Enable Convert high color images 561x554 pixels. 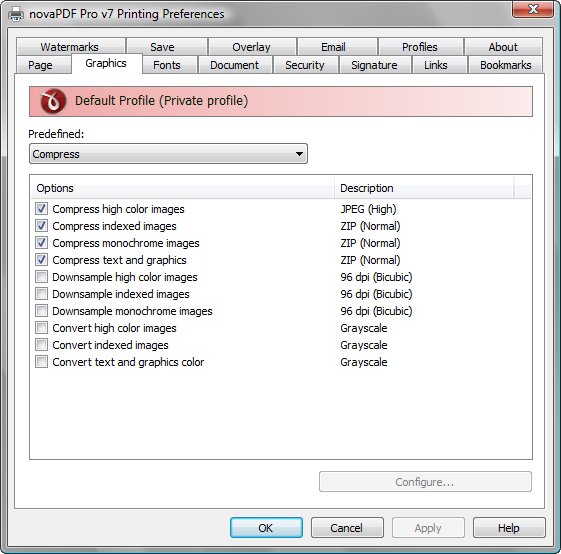coord(42,328)
